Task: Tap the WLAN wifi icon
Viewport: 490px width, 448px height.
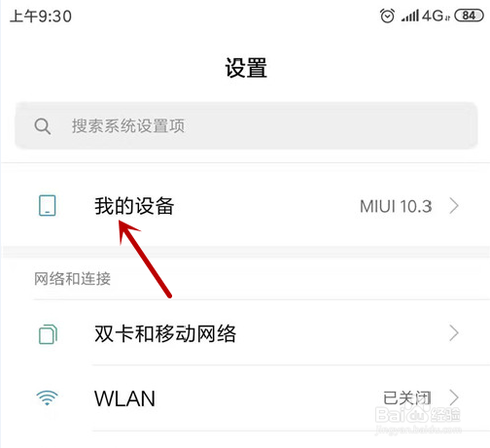Action: 48,397
